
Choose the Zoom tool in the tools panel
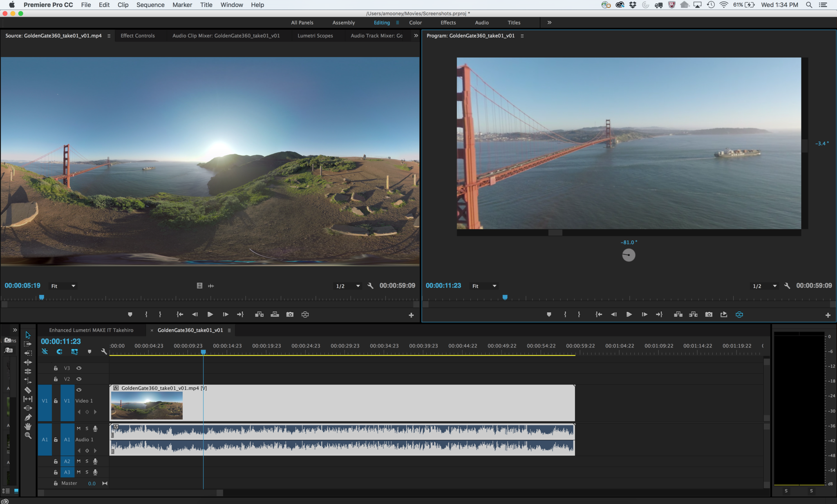click(28, 435)
